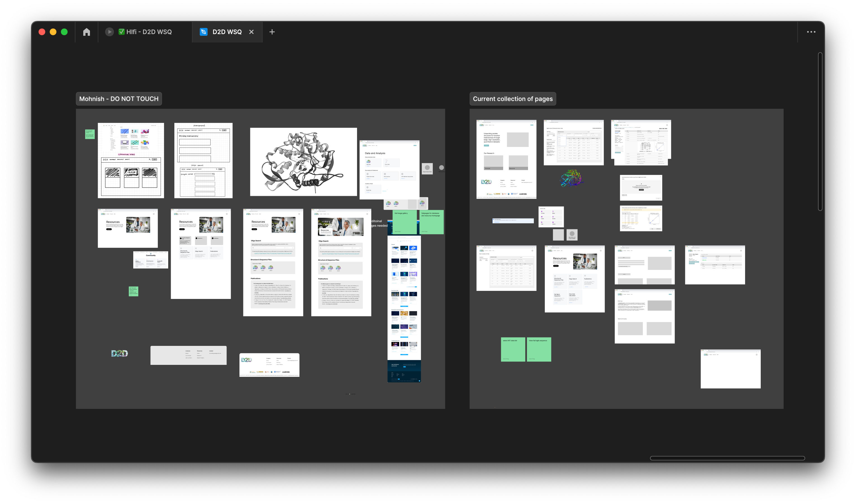This screenshot has width=856, height=504.
Task: Go to Figma home screen icon
Action: tap(87, 32)
